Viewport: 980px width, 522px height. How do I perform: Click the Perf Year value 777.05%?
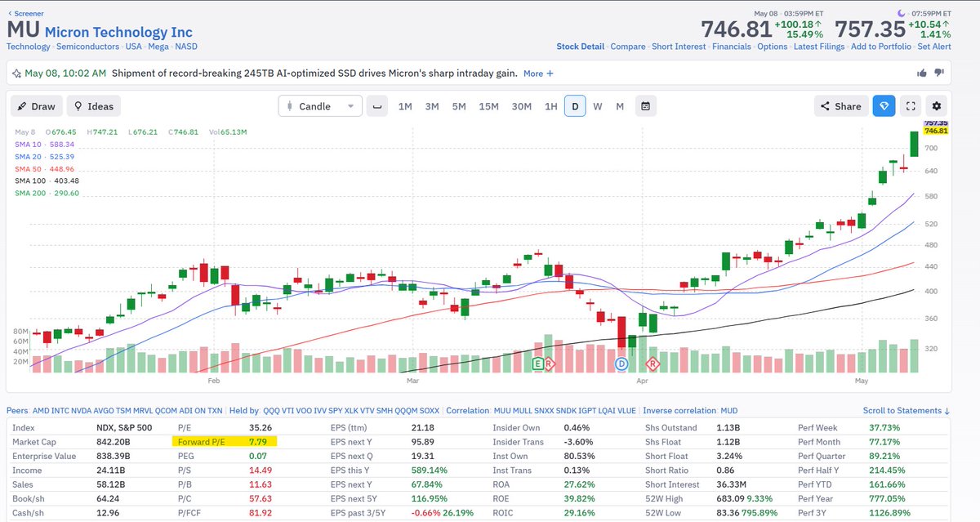[x=885, y=500]
